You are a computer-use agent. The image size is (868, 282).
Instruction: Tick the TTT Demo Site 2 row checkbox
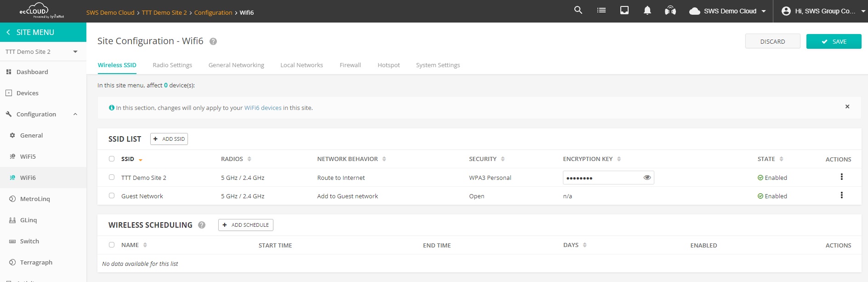(112, 177)
